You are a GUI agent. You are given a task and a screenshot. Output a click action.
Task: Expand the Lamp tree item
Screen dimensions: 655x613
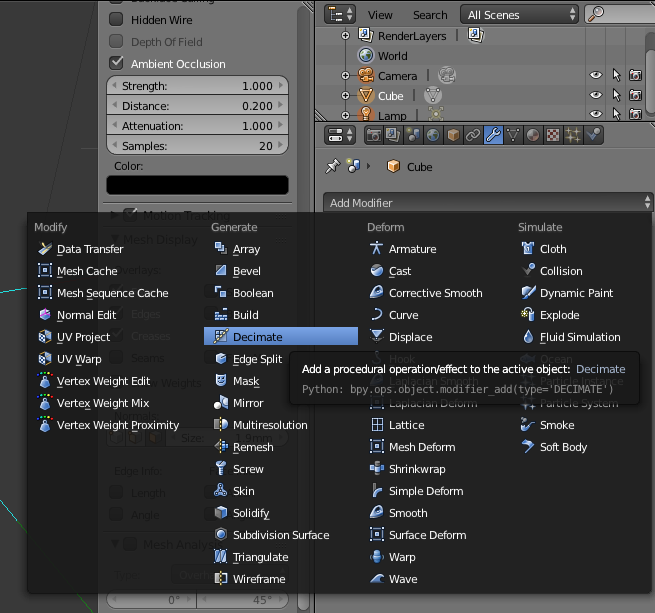click(345, 115)
